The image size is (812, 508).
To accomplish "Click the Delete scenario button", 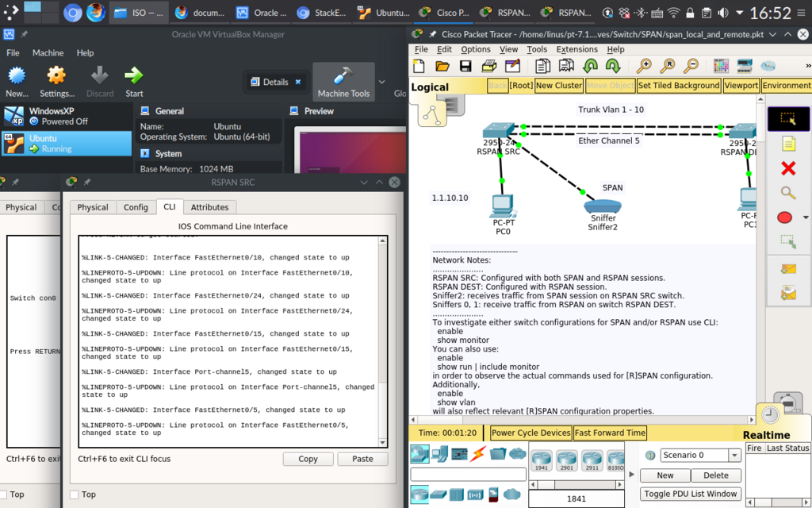I will coord(716,475).
